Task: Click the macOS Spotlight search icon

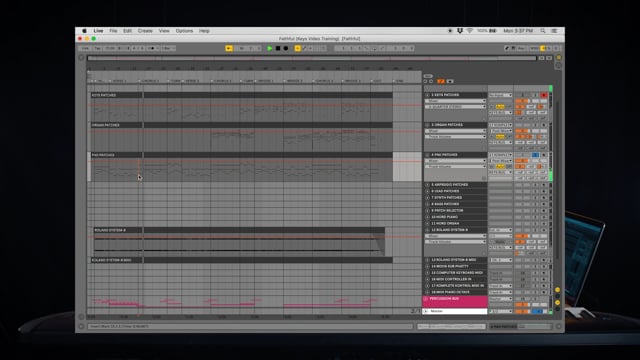Action: point(542,31)
